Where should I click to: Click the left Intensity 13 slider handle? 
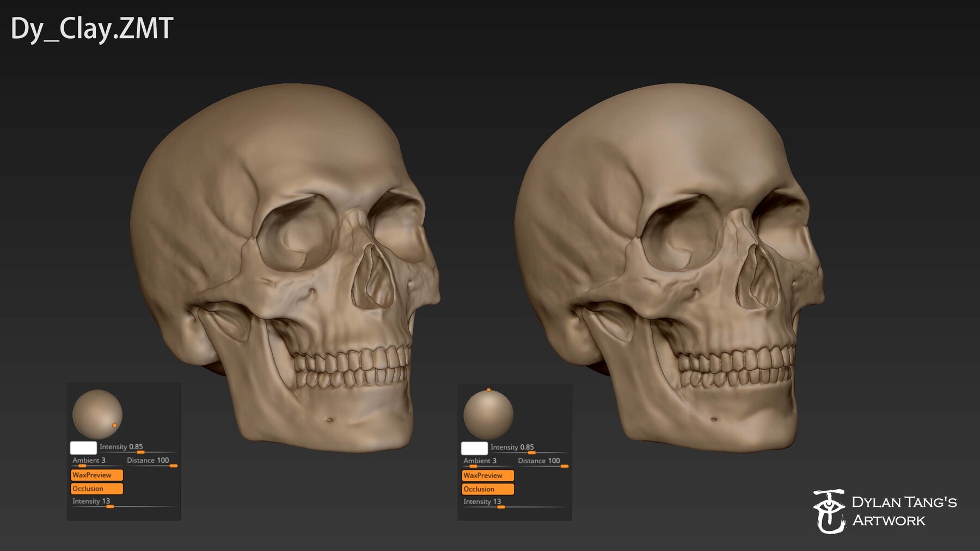[x=111, y=506]
